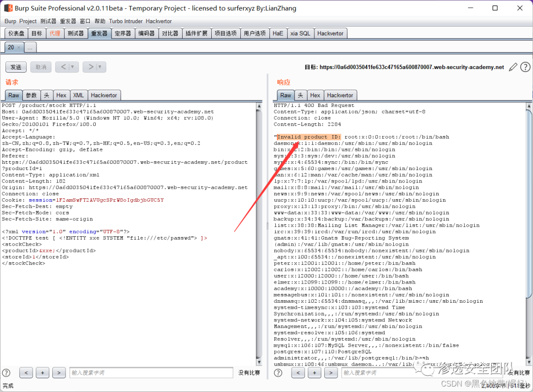The height and width of the screenshot is (392, 533).
Task: Select the request Raw tab
Action: 14,95
